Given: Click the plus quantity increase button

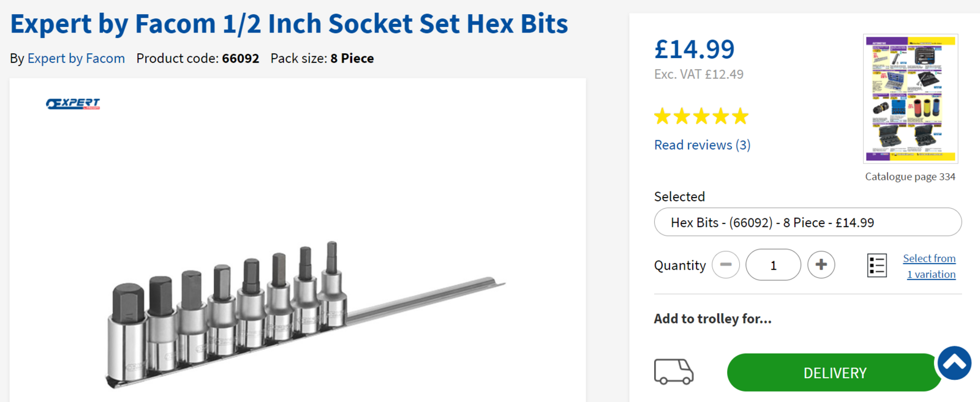Looking at the screenshot, I should tap(821, 265).
